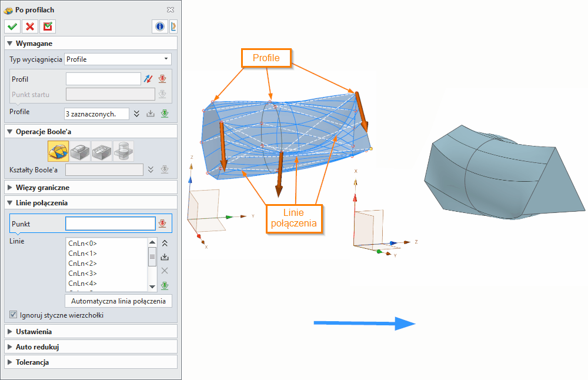Toggle Ignoruj styczne wierzchołki checkbox
The height and width of the screenshot is (380, 588).
pyautogui.click(x=13, y=314)
